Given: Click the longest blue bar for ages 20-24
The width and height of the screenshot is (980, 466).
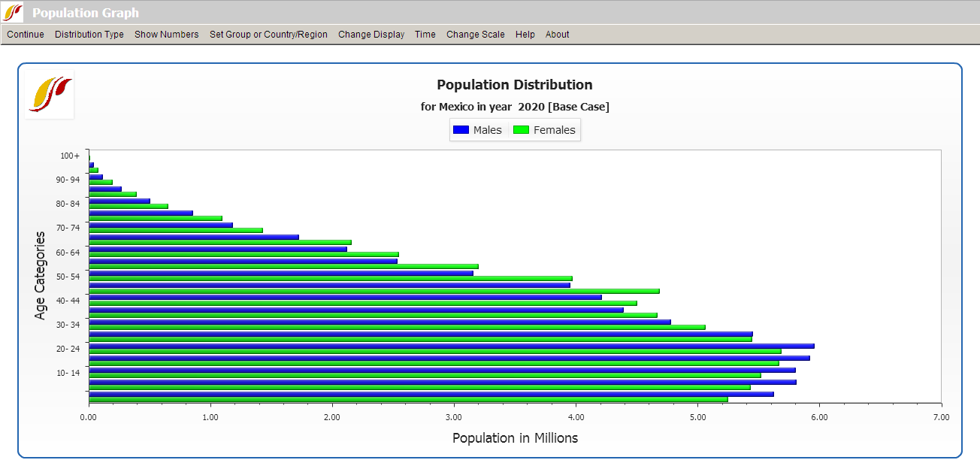Looking at the screenshot, I should [451, 346].
